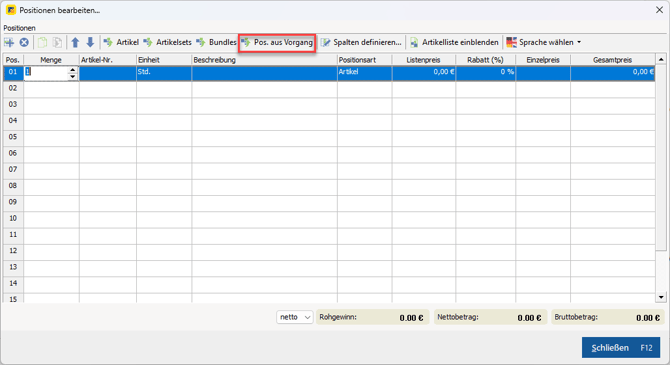Screen dimensions: 670x365
Task: Click the greyed-out copy document icon
Action: tap(57, 42)
